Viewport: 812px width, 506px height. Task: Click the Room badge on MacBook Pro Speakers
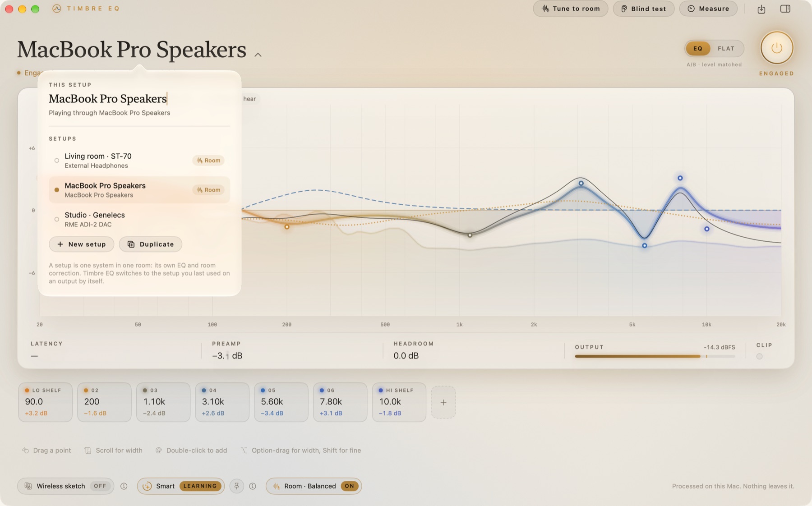click(x=208, y=190)
